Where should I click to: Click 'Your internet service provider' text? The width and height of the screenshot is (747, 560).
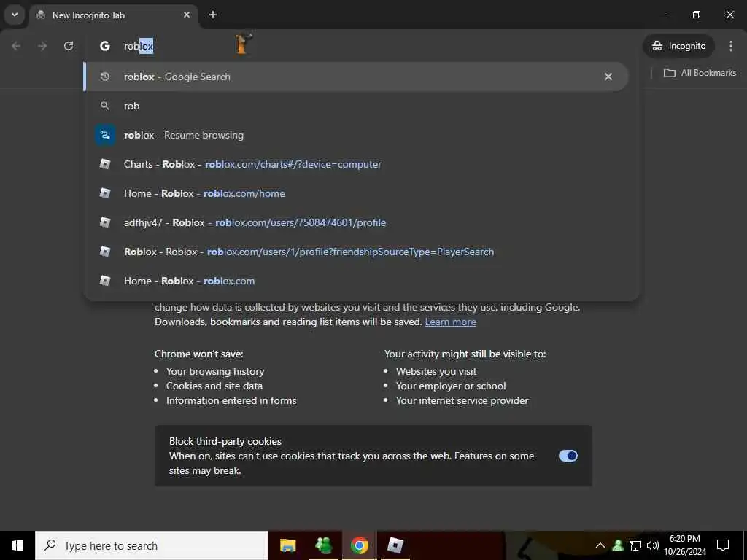(x=462, y=400)
